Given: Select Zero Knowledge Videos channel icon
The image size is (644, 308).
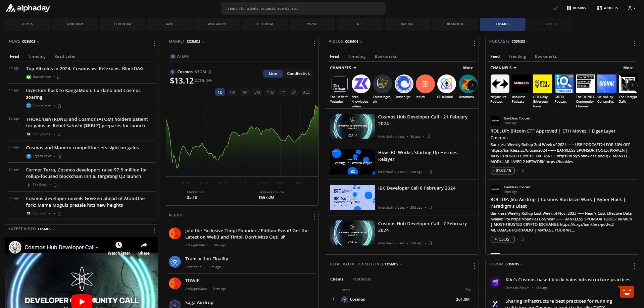Looking at the screenshot, I should tap(361, 84).
